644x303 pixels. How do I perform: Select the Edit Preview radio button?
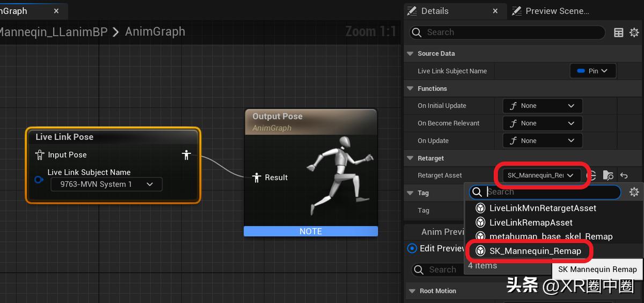[412, 248]
